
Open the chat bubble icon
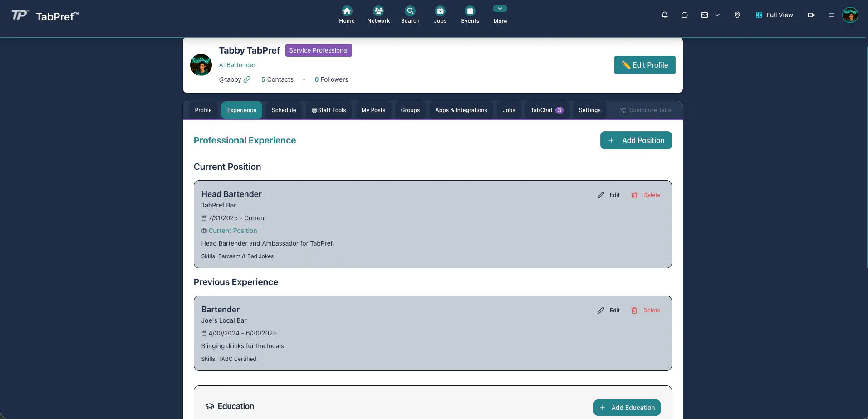point(685,15)
